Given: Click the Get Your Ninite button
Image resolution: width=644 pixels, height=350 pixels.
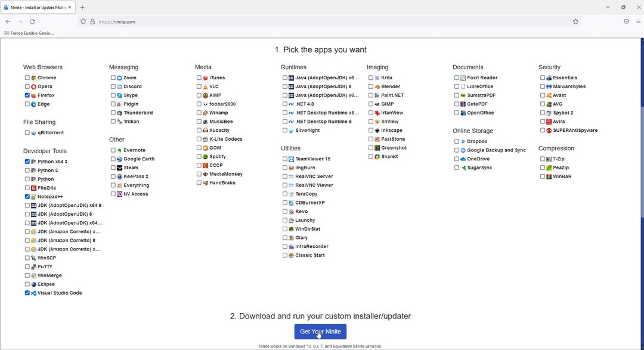Looking at the screenshot, I should [320, 332].
